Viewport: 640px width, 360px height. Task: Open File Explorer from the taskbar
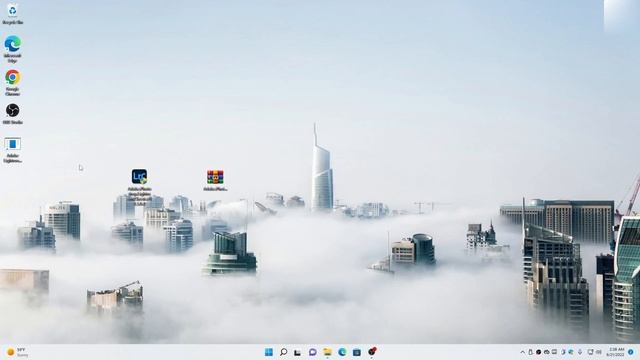327,352
